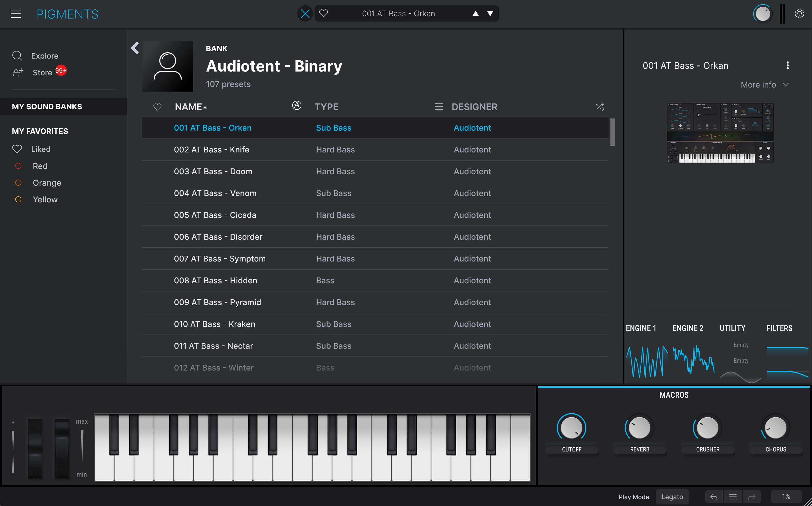Like current preset with top heart icon
812x506 pixels.
tap(323, 13)
